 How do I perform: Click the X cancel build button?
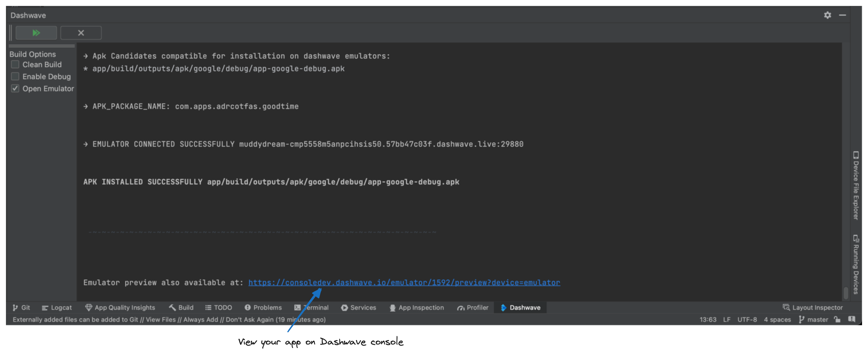coord(81,33)
